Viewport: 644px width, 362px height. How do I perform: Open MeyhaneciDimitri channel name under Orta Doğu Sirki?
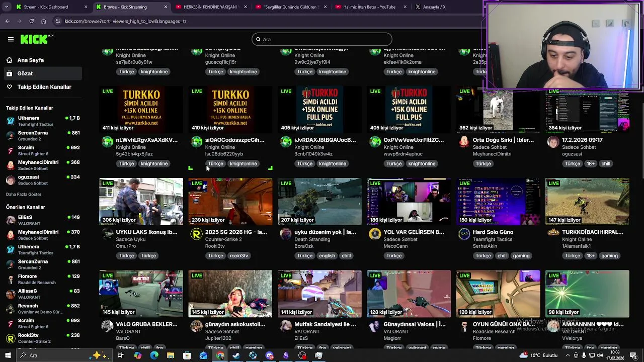[492, 154]
